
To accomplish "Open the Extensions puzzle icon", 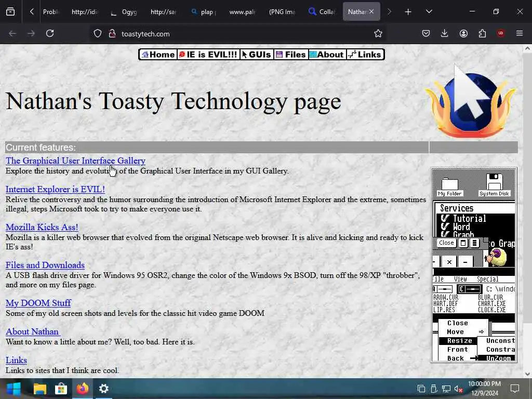I will coord(482,34).
